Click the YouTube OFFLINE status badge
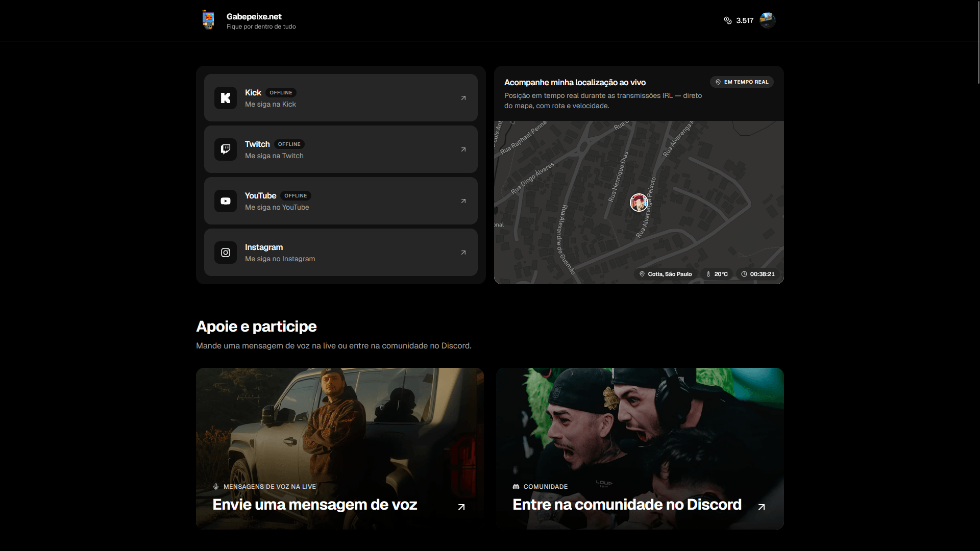 pyautogui.click(x=296, y=196)
